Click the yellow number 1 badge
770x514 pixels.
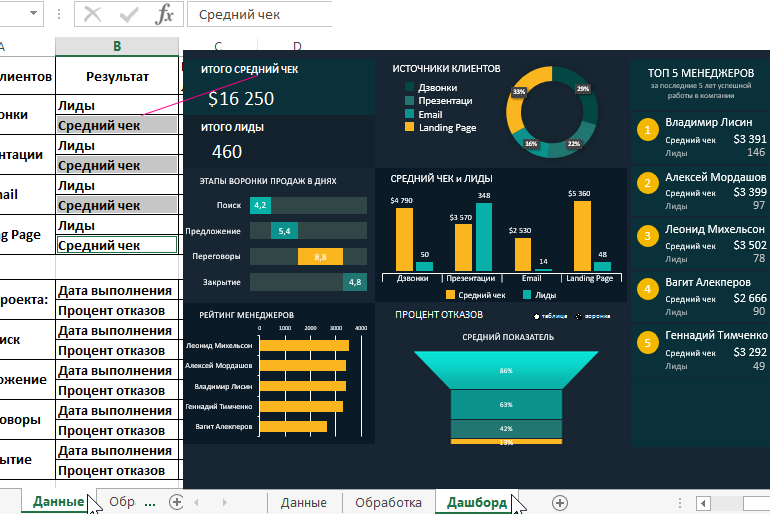coord(648,130)
